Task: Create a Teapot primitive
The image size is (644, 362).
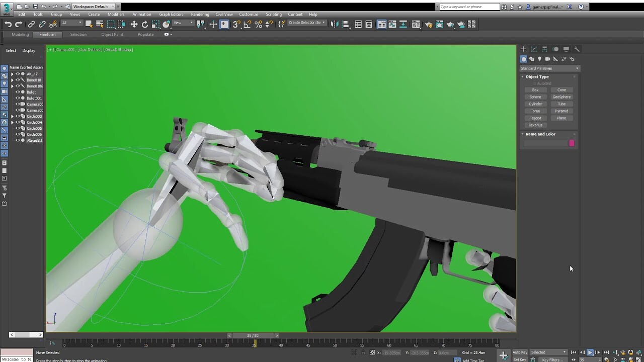Action: tap(535, 118)
